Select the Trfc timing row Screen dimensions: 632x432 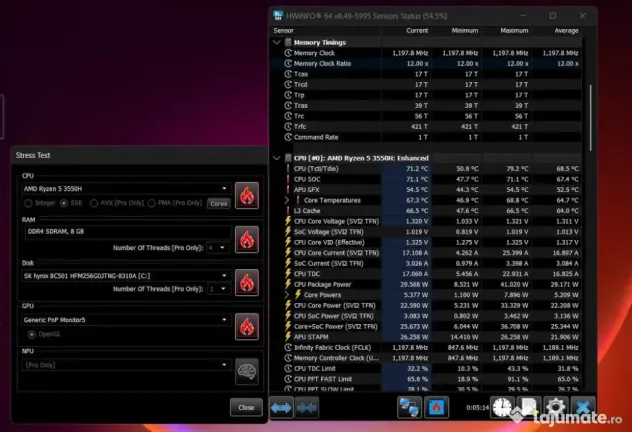(426, 127)
